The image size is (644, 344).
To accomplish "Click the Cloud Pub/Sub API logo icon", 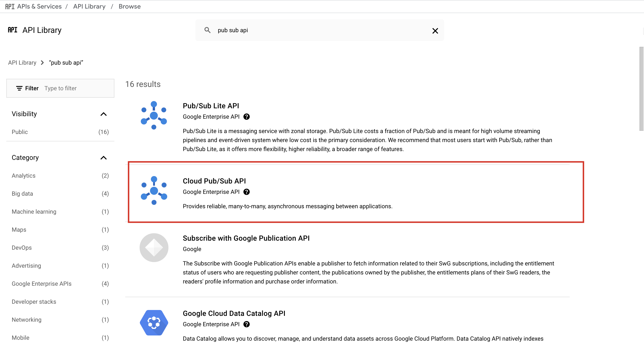I will 154,190.
